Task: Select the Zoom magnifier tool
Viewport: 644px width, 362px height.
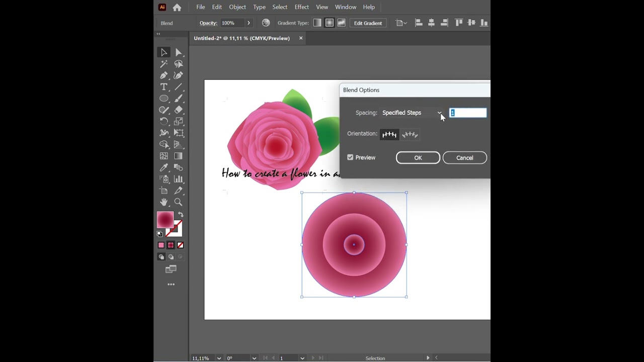Action: pos(179,202)
